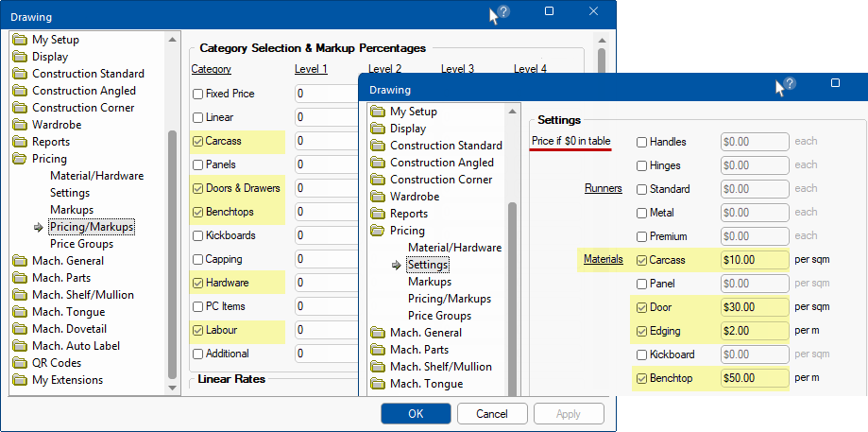Click the Mach. Dovetail folder icon
The height and width of the screenshot is (432, 868).
coord(20,329)
